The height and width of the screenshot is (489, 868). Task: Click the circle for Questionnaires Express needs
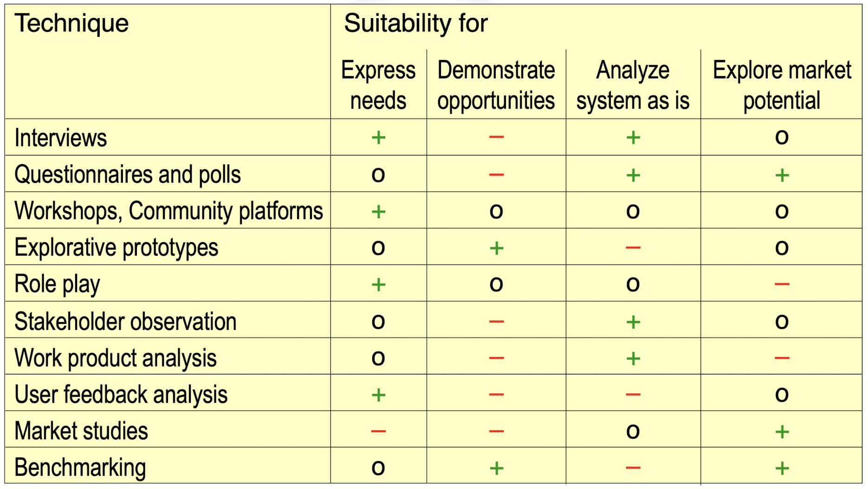[x=378, y=175]
